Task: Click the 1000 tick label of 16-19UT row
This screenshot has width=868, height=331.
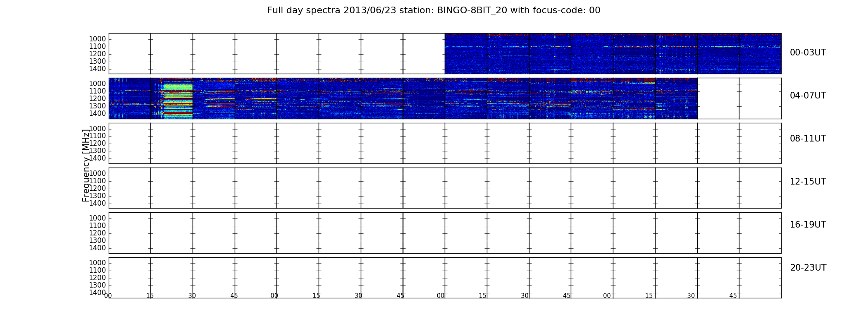Action: click(x=97, y=218)
